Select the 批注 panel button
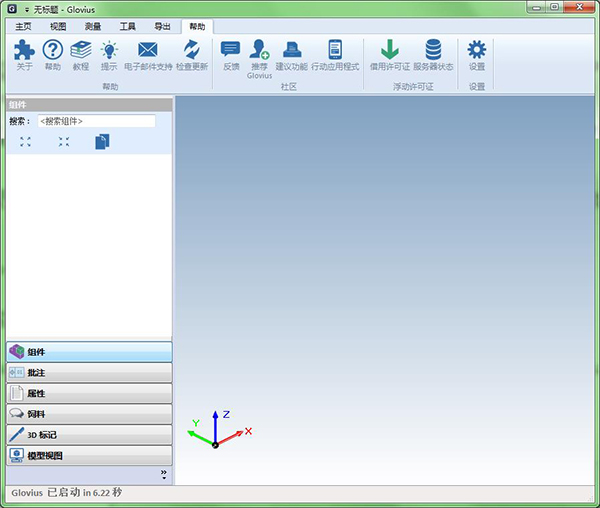The image size is (600, 508). 88,372
